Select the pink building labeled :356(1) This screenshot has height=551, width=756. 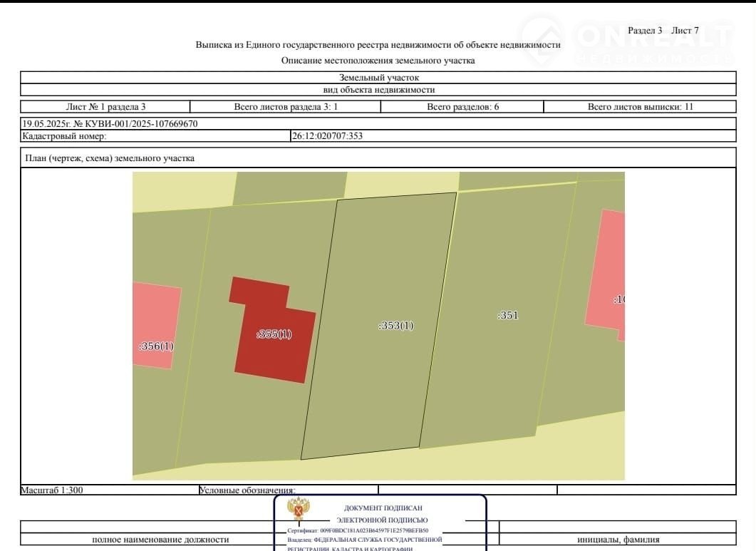[x=155, y=325]
